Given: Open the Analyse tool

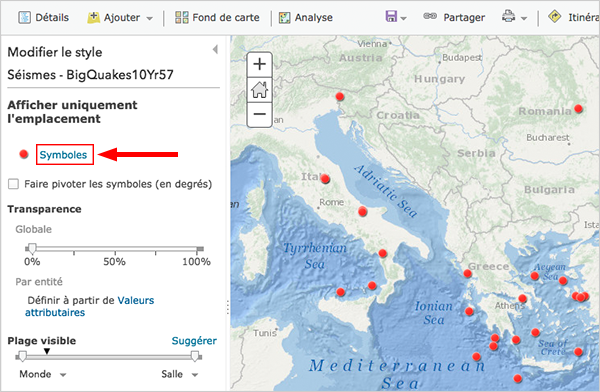Looking at the screenshot, I should [x=305, y=17].
